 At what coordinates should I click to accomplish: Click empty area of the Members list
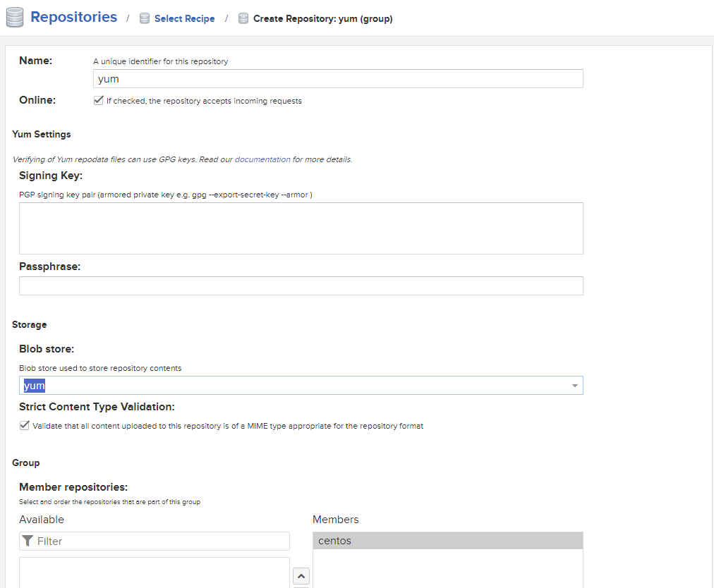click(x=447, y=570)
